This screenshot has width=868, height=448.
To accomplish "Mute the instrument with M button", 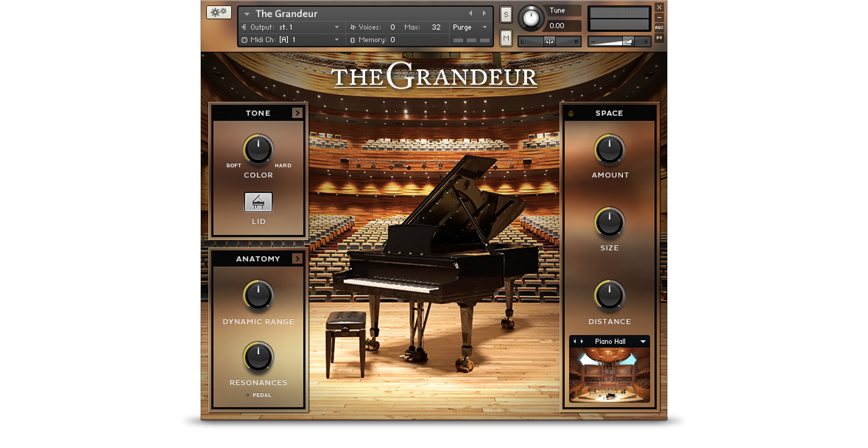I will point(506,38).
